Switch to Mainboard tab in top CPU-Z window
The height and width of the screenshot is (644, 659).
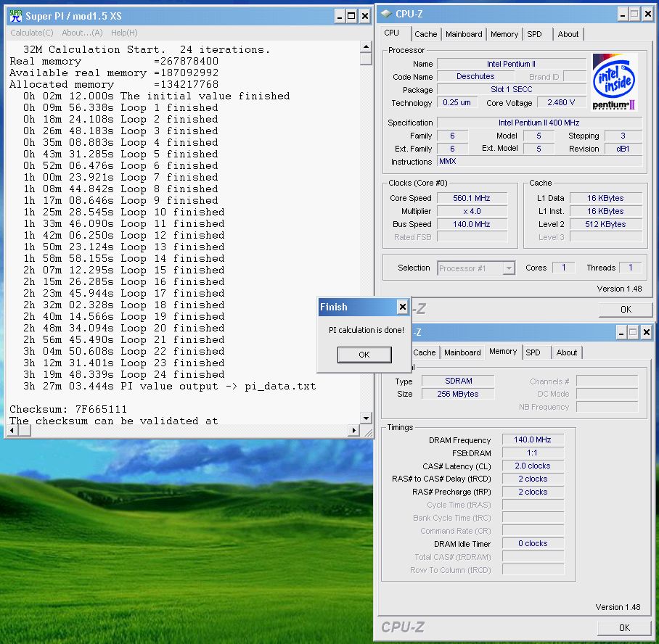pos(464,34)
